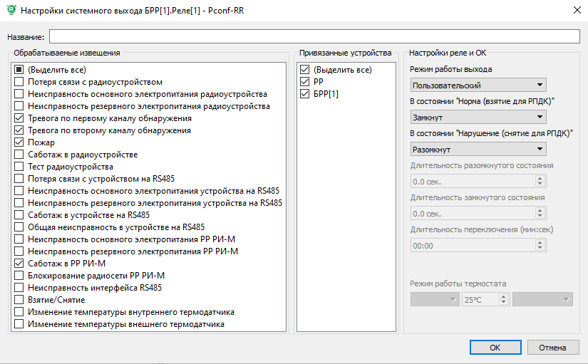Image resolution: width=588 pixels, height=364 pixels.
Task: Confirm settings with the OK button
Action: [x=495, y=348]
